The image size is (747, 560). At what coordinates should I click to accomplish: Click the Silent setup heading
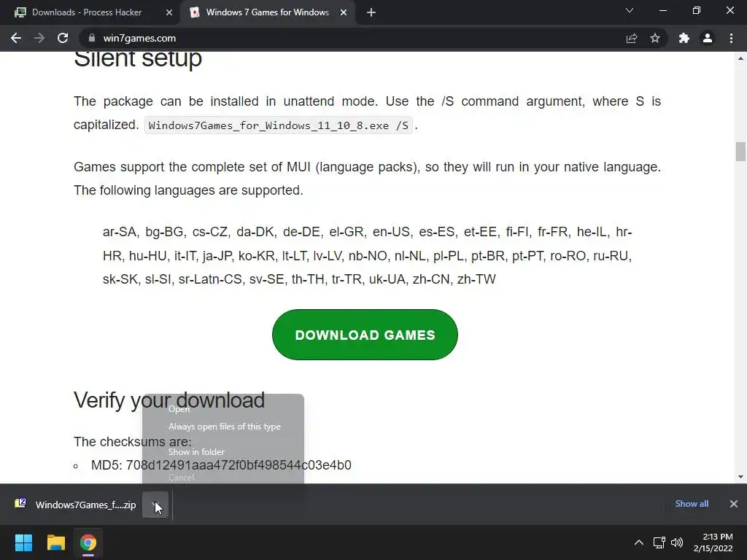[138, 58]
